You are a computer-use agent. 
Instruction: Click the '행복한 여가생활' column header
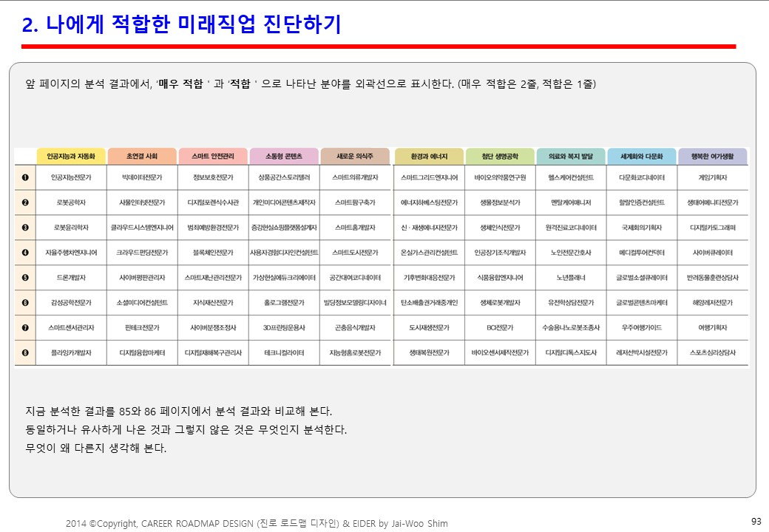[713, 156]
